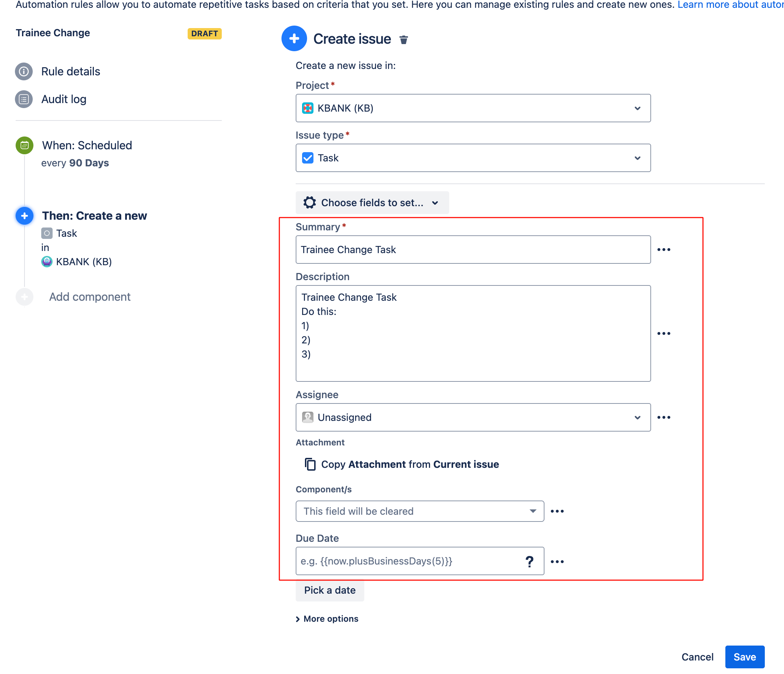The width and height of the screenshot is (784, 674).
Task: Switch to the Audit log section
Action: pos(64,99)
